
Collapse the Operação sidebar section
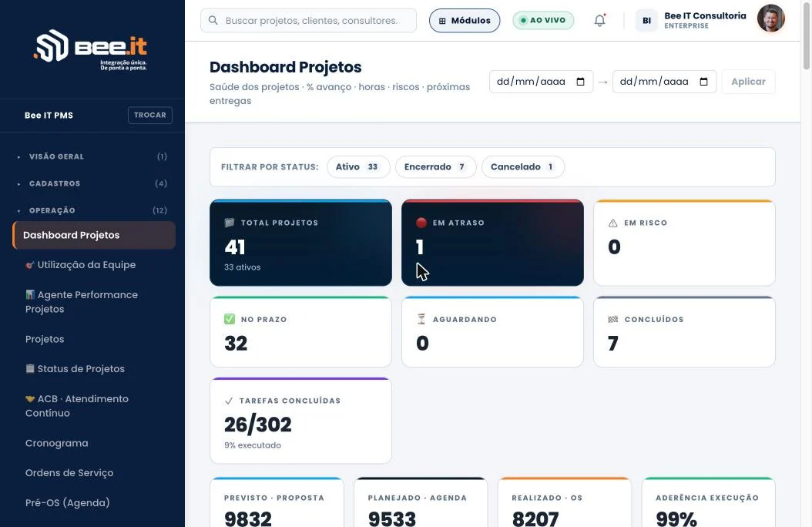click(92, 210)
